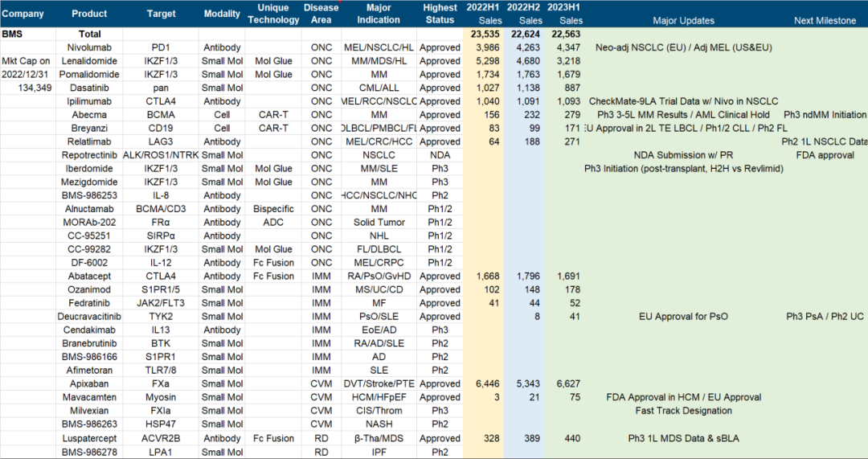Select the Ozanimod product cell
Image resolution: width=868 pixels, height=459 pixels.
tap(89, 289)
